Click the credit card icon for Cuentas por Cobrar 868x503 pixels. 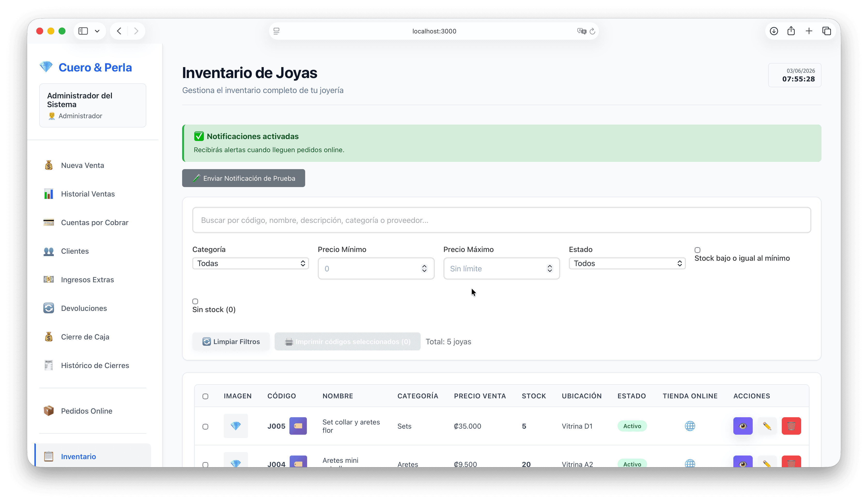point(49,222)
